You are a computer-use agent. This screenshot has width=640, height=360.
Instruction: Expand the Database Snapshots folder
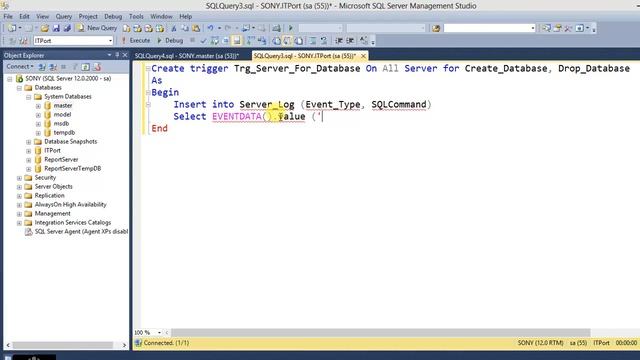[29, 142]
